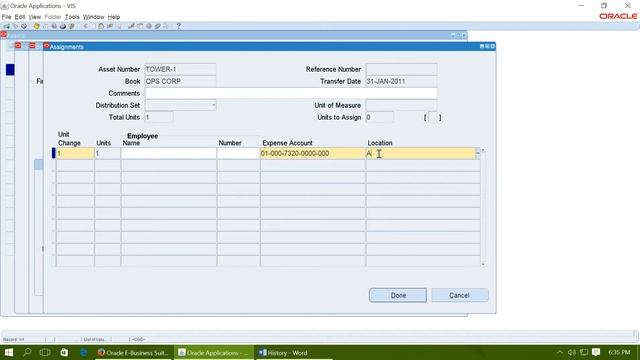Switch to Oracle Applications taskbar button
The width and height of the screenshot is (640, 360).
click(x=214, y=353)
